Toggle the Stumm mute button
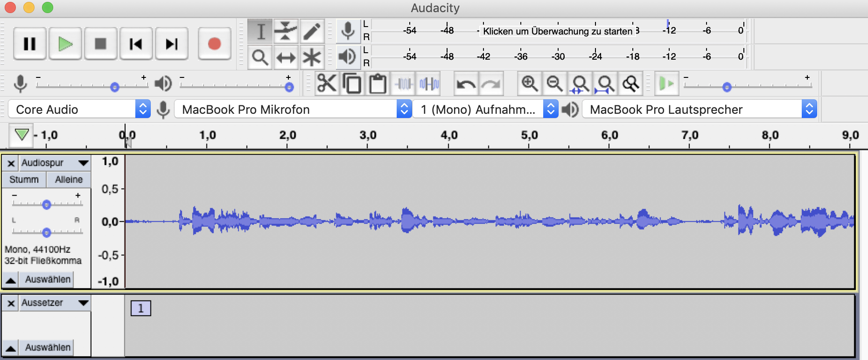 (24, 180)
